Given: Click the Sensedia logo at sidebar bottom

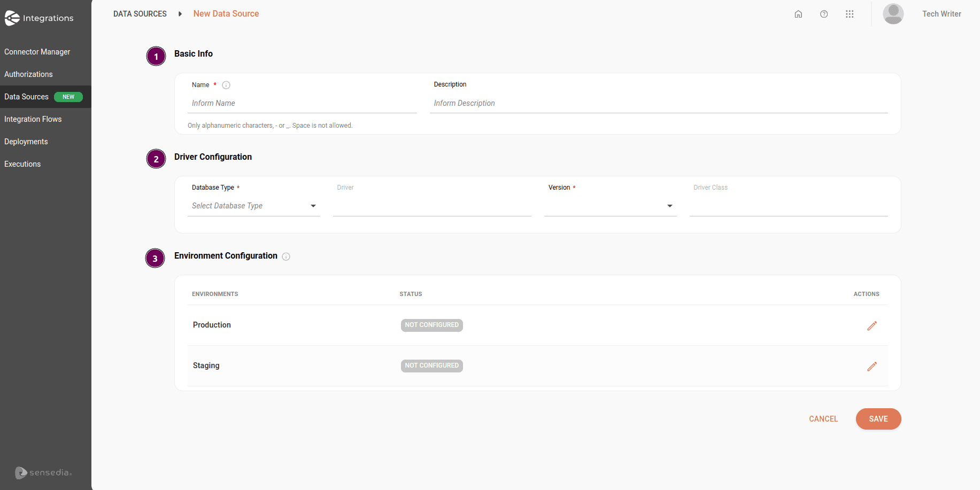Looking at the screenshot, I should coord(43,472).
